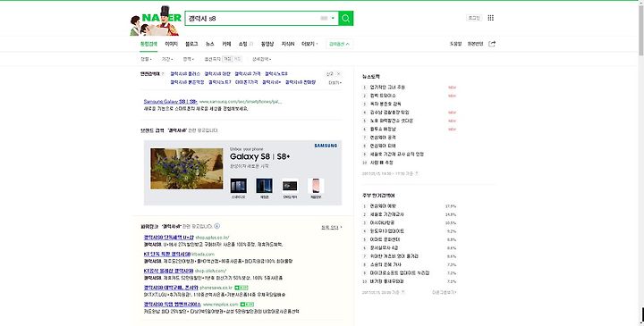Open the pink phone thumbnail in Galaxy ad

316,186
